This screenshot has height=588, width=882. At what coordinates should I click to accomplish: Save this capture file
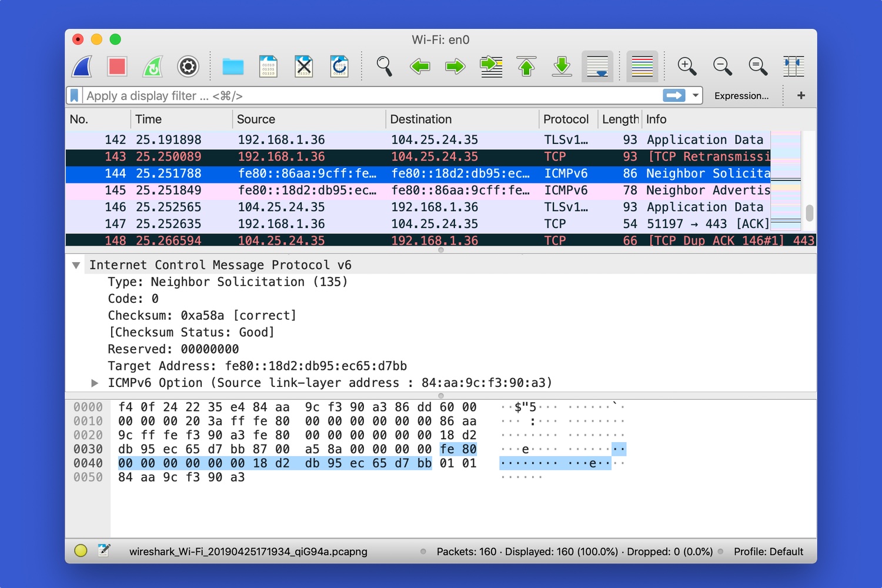pos(268,66)
